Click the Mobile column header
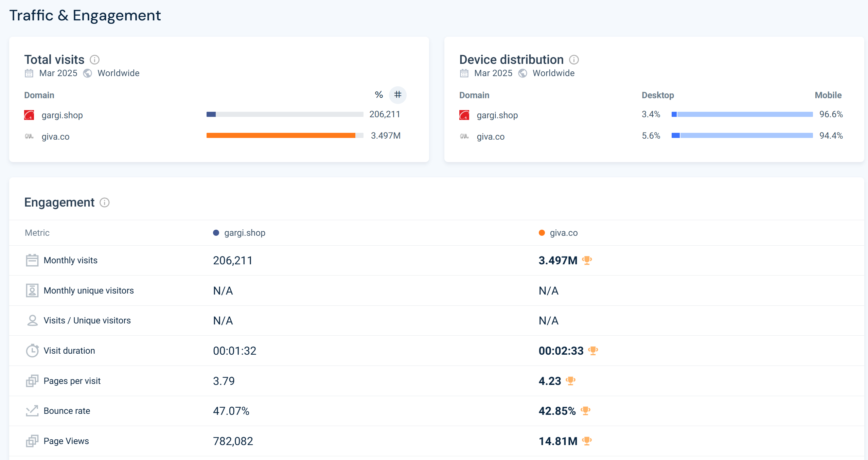 [x=828, y=95]
